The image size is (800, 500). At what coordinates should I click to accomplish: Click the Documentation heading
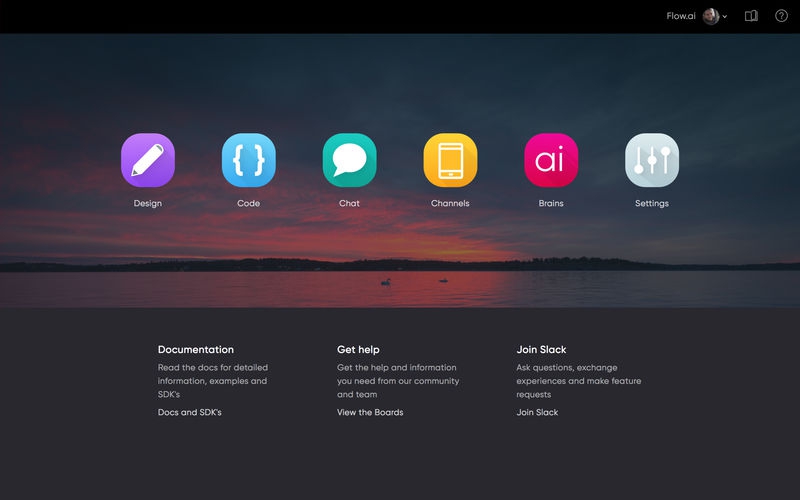[x=196, y=349]
